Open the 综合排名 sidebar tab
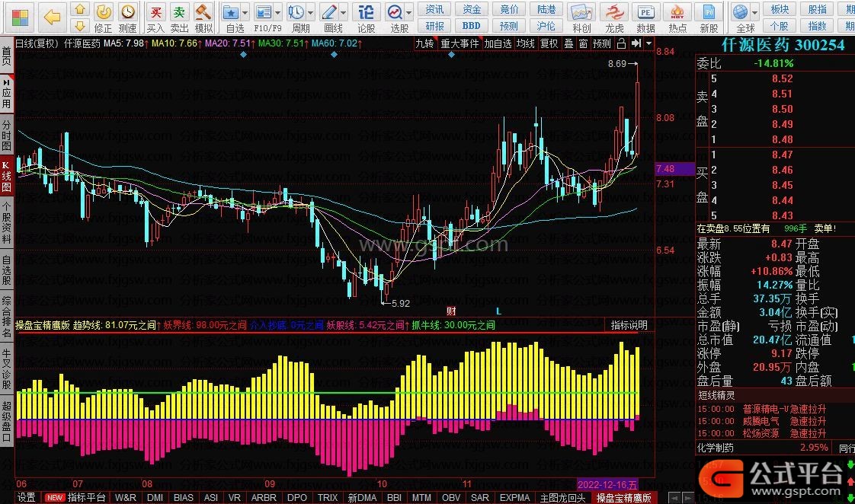The image size is (855, 504). coord(7,317)
